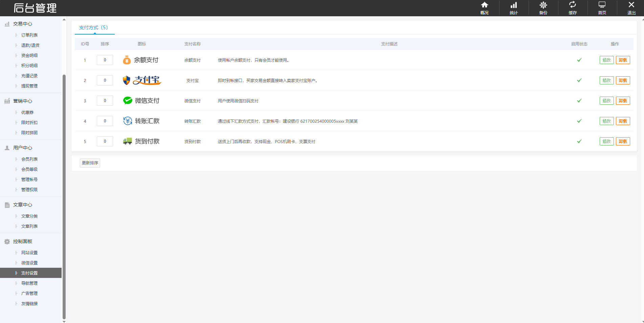Click the 微信支付 WeChat Pay icon
The width and height of the screenshot is (644, 323).
127,100
